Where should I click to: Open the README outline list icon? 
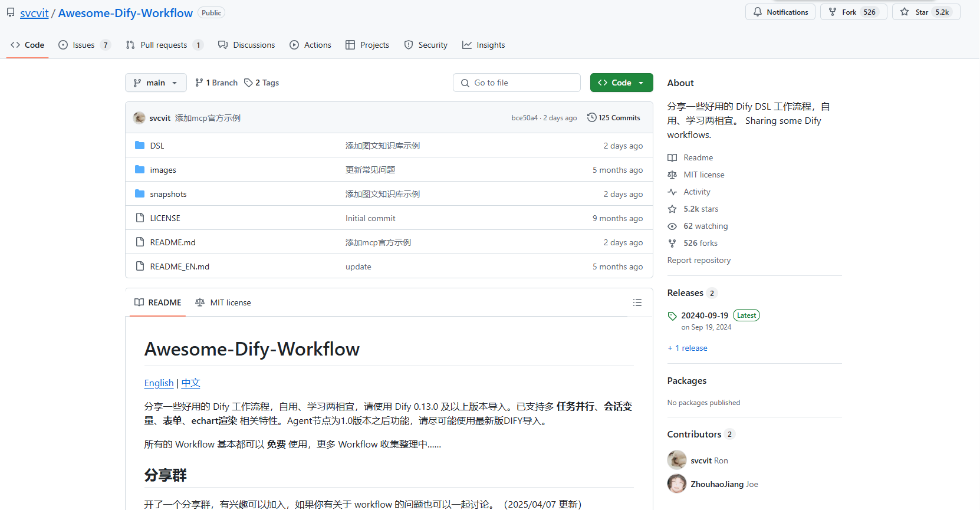point(637,302)
